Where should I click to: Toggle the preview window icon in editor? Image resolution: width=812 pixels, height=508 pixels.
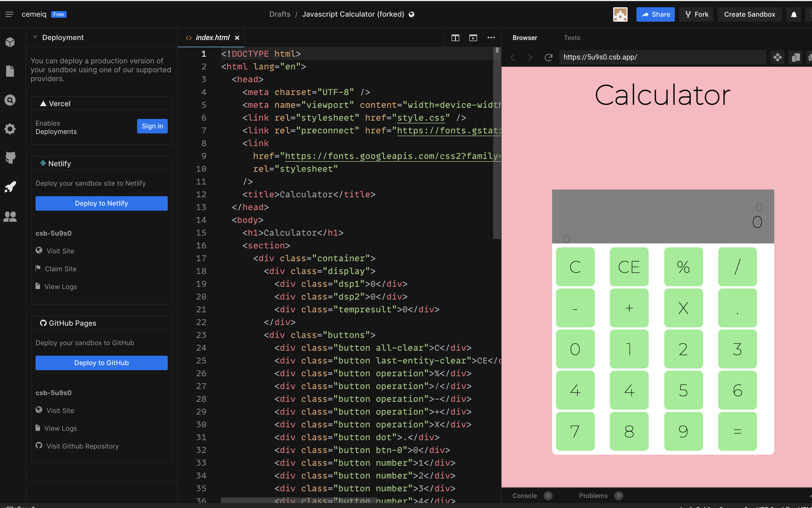click(x=473, y=38)
